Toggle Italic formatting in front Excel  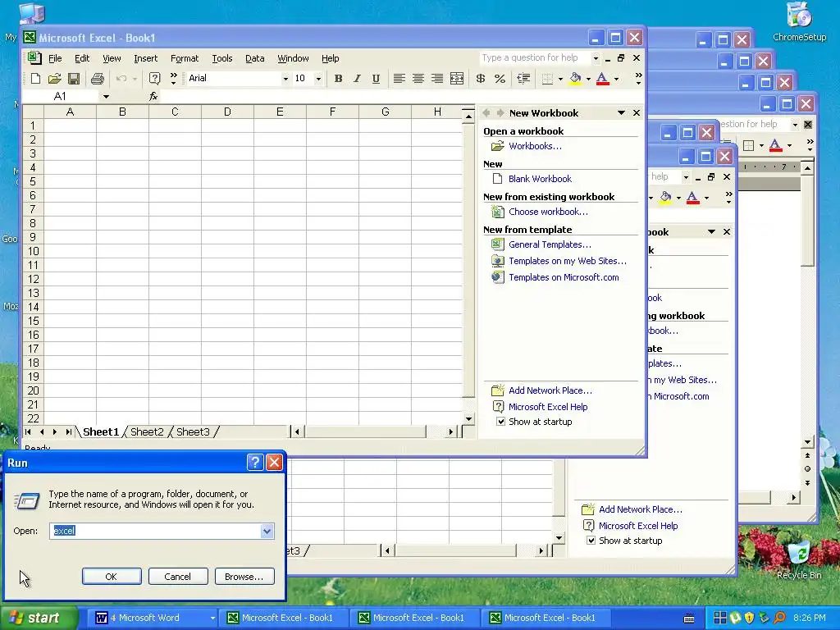357,79
